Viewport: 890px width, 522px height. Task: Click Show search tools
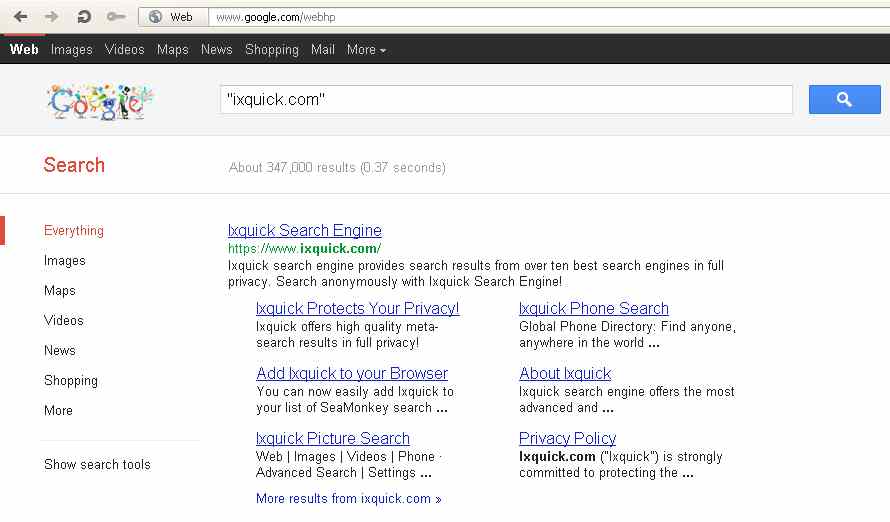click(x=97, y=464)
